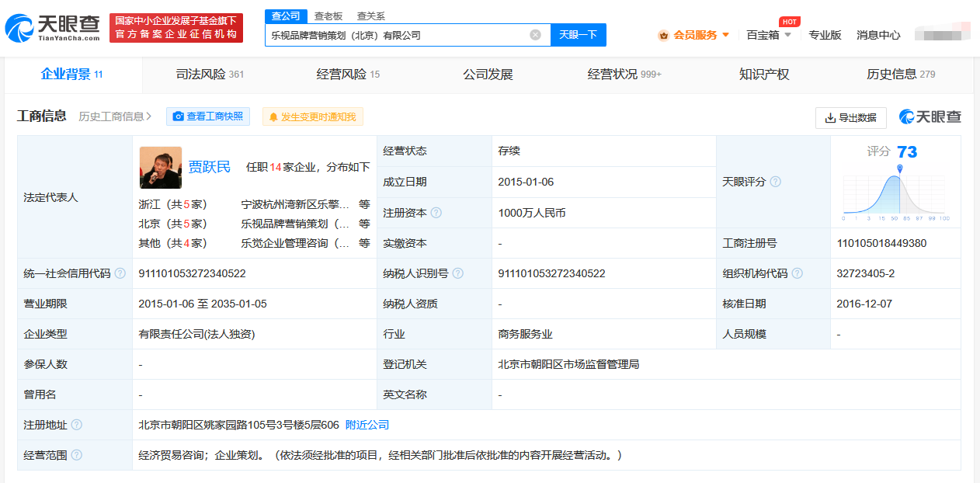Click the 行业 value 商务服务业

click(526, 334)
